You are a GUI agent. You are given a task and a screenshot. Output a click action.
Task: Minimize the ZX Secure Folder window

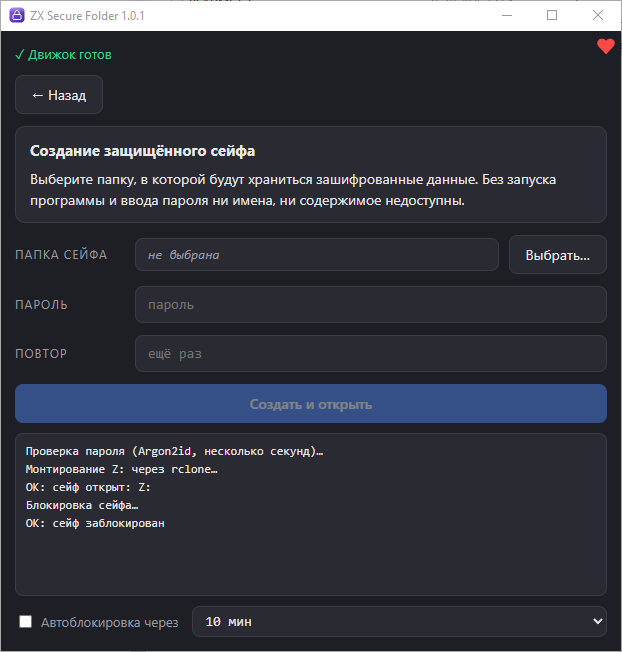pos(507,15)
